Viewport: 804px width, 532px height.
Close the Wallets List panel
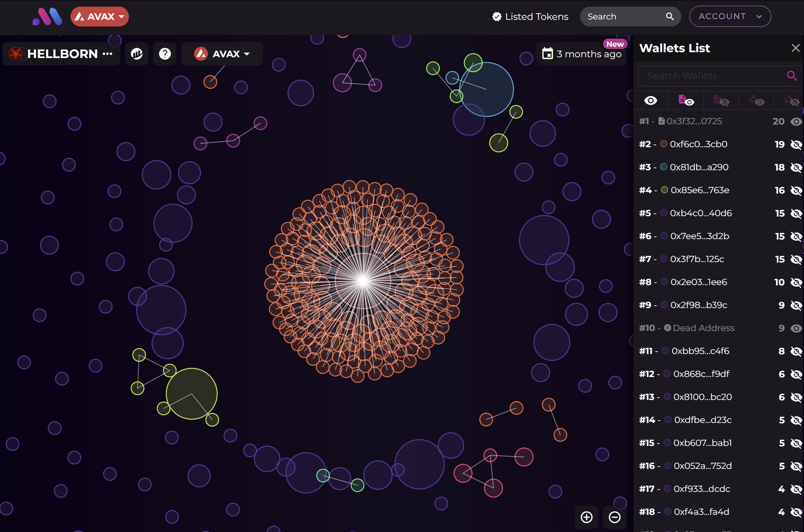click(795, 48)
